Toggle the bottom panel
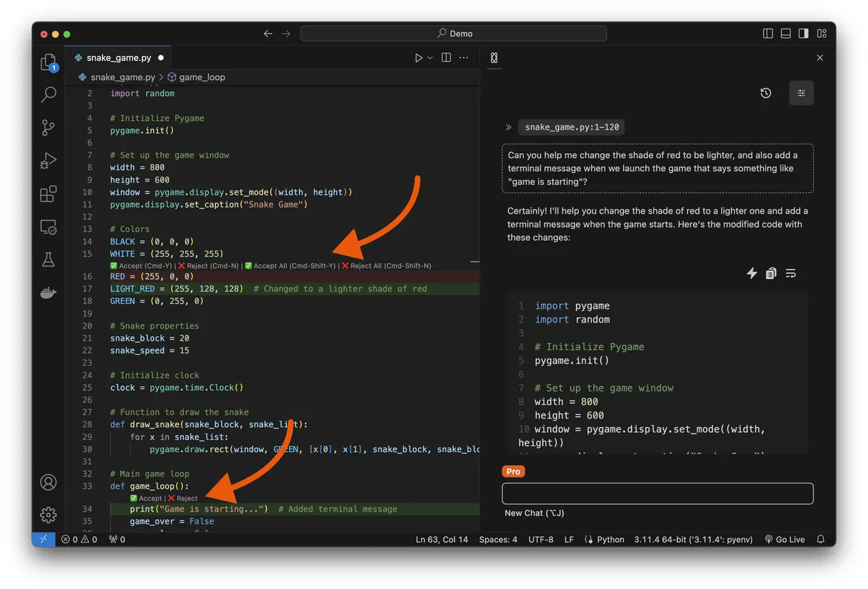 pos(785,33)
